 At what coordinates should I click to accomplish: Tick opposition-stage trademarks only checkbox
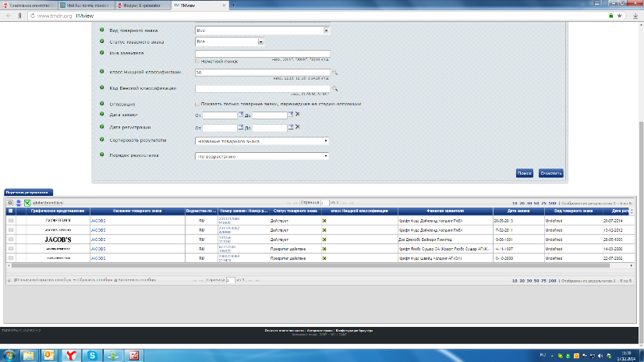click(x=197, y=104)
